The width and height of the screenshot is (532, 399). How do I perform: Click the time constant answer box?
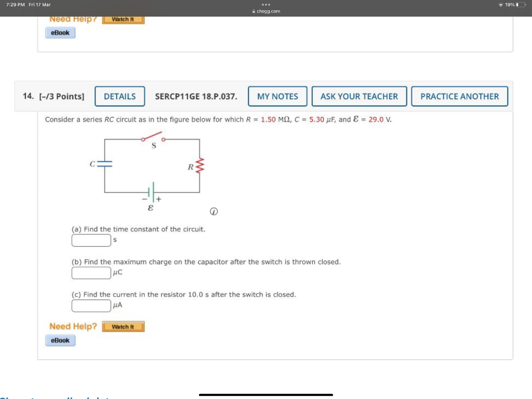click(x=91, y=240)
